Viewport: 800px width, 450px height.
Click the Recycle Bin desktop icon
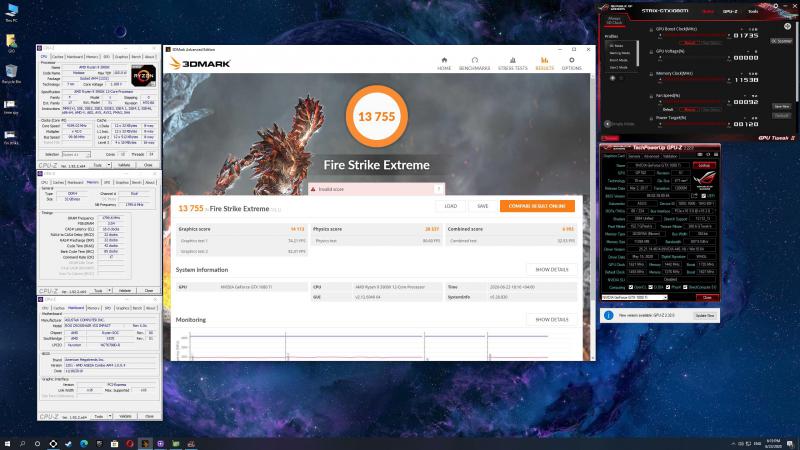pos(12,73)
